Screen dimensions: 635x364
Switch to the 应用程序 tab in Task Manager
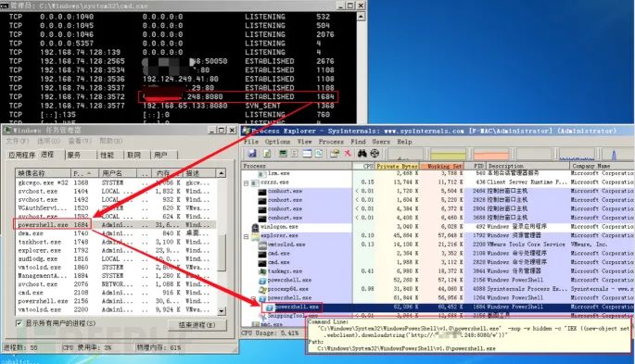point(22,155)
